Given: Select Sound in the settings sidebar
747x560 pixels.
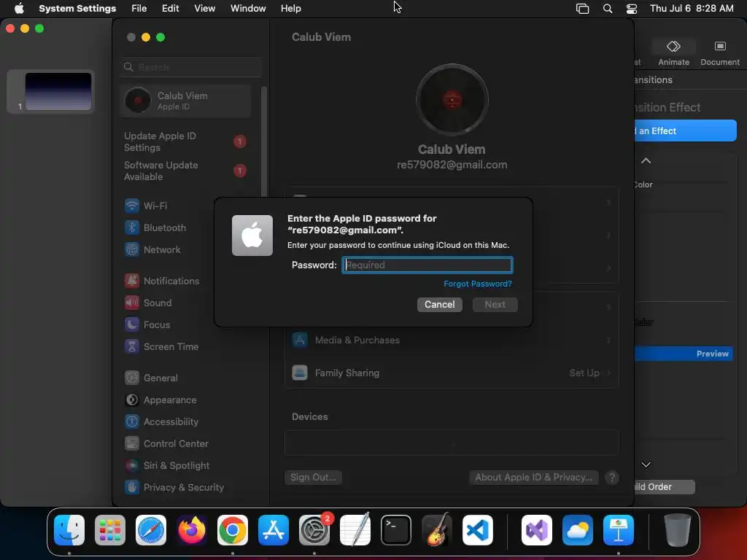Looking at the screenshot, I should coord(148,303).
